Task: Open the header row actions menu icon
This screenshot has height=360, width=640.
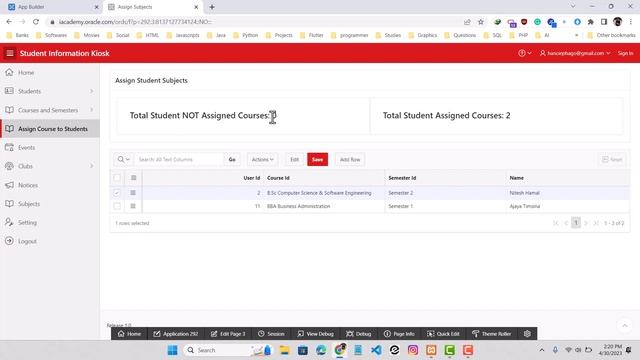Action: coord(133,178)
